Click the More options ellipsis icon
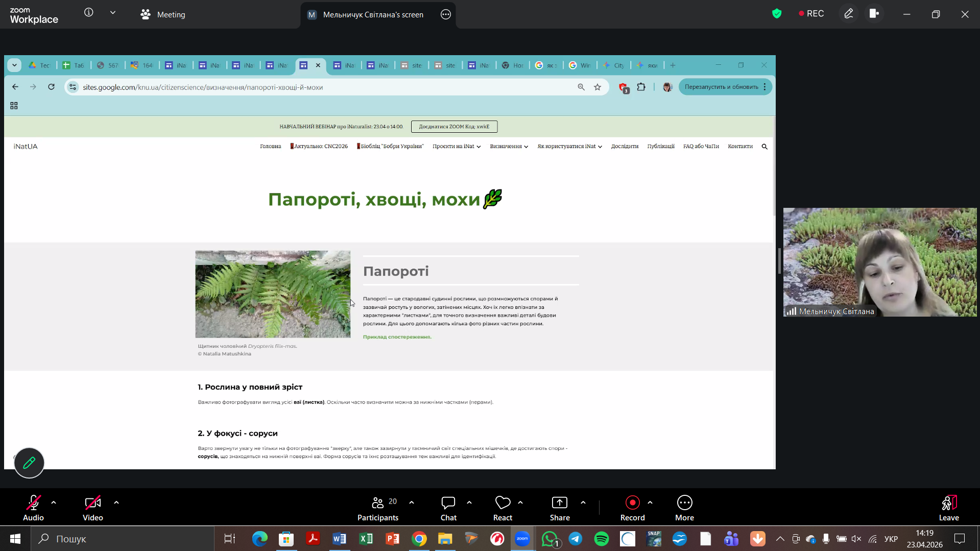This screenshot has width=980, height=551. pyautogui.click(x=684, y=503)
